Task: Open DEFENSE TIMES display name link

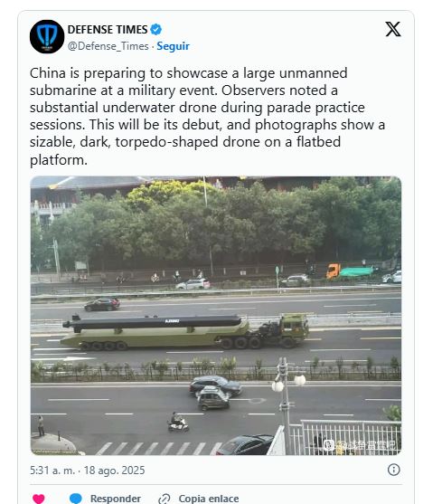Action: coord(108,30)
